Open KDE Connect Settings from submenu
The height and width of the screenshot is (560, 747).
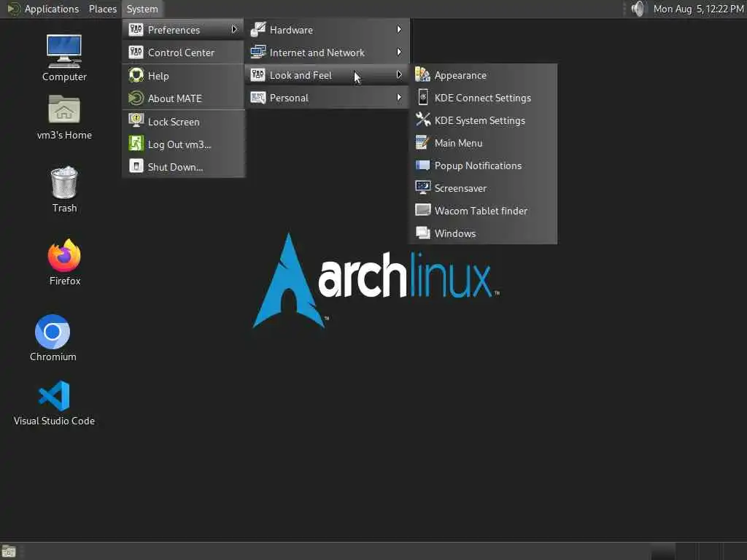click(483, 98)
